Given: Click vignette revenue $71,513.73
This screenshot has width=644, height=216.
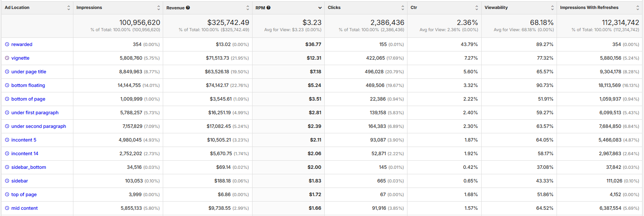Looking at the screenshot, I should (x=217, y=58).
